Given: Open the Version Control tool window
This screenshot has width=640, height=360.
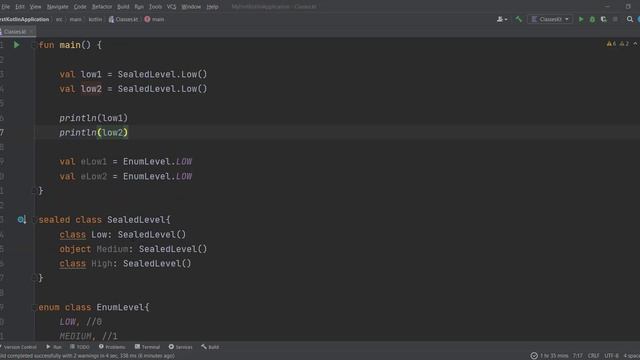Looking at the screenshot, I should click(18, 347).
